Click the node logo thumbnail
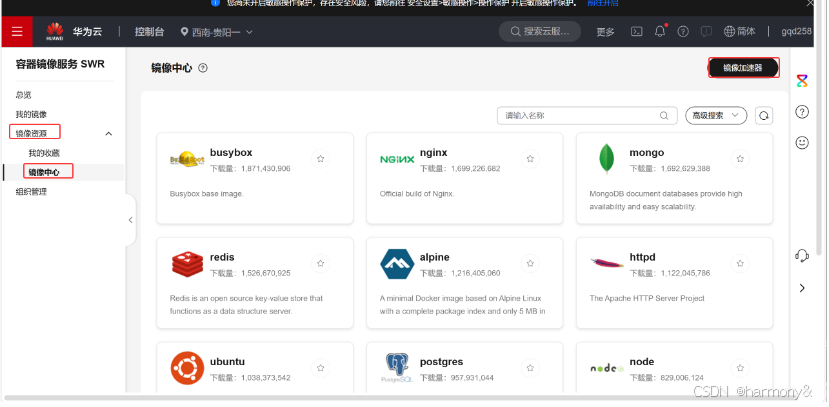 (606, 368)
